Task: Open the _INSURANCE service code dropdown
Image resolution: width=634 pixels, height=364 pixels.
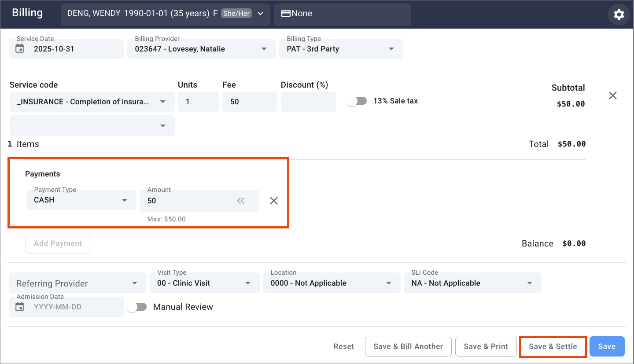Action: click(92, 102)
